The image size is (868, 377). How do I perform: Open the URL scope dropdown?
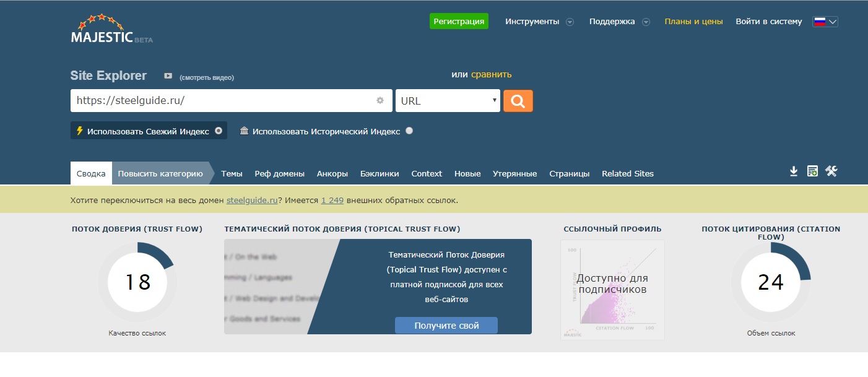pyautogui.click(x=448, y=101)
